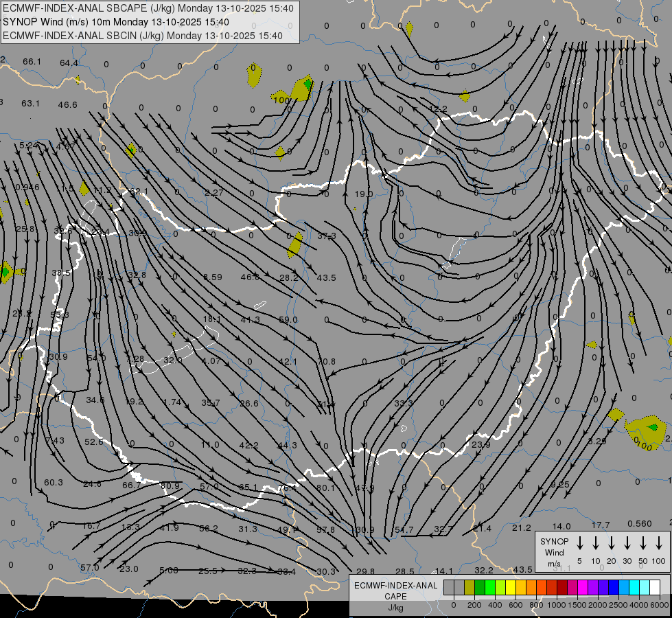Select the 50 m/s wind arrow symbol

click(x=643, y=543)
